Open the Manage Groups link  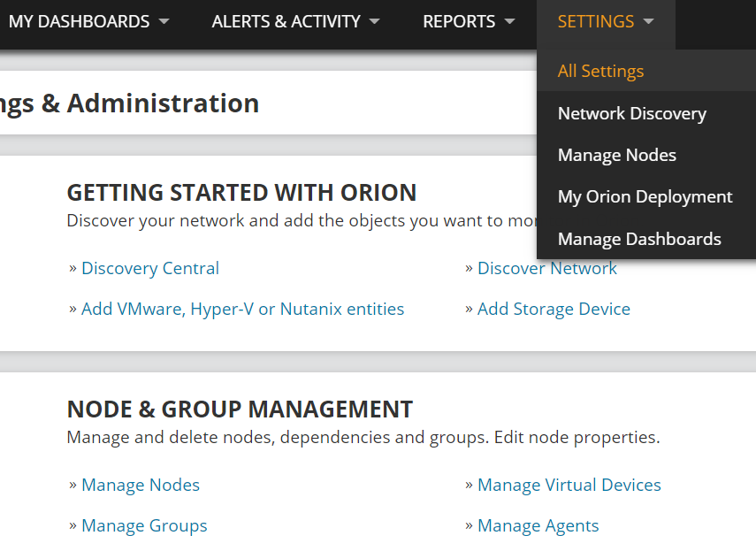[x=144, y=526]
